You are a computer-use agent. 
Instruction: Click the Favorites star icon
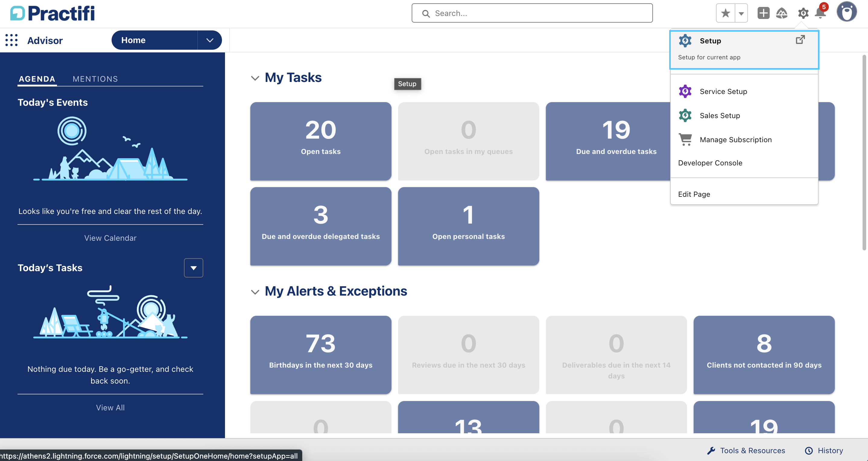725,13
